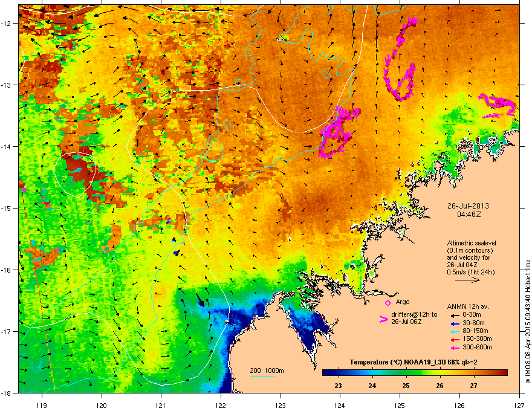Click the colorbar tick label 23
Viewport: 532px width, 411px height.
pyautogui.click(x=339, y=386)
